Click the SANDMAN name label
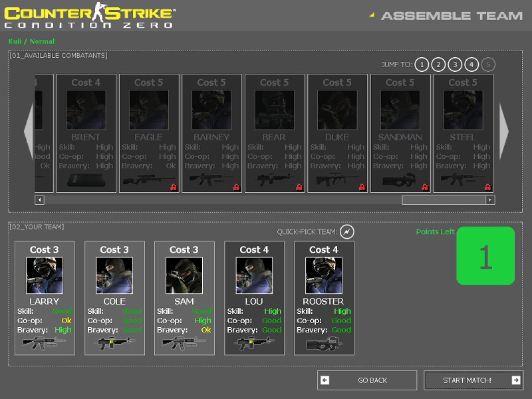This screenshot has height=399, width=532. point(400,138)
